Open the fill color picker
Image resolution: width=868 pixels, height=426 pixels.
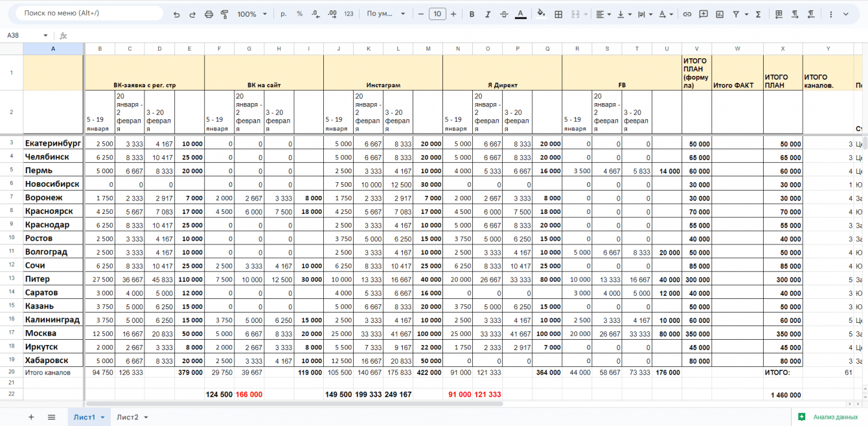(x=541, y=14)
